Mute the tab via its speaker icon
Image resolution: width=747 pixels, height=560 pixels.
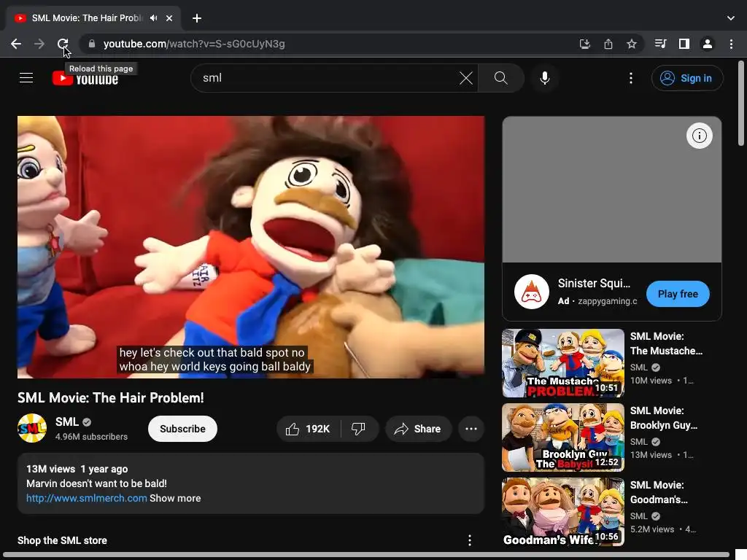click(x=153, y=18)
